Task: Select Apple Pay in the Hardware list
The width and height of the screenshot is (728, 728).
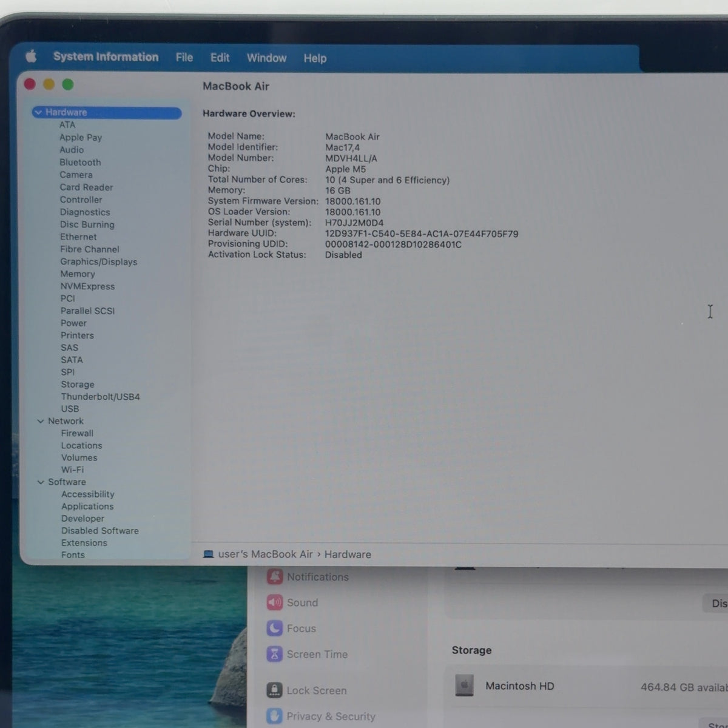Action: [x=81, y=137]
